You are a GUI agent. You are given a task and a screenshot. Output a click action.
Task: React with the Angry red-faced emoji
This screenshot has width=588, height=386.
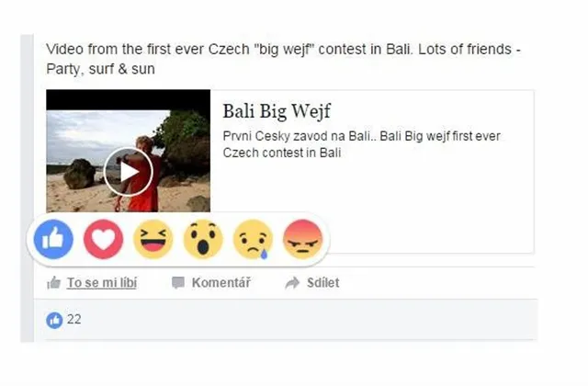(302, 239)
